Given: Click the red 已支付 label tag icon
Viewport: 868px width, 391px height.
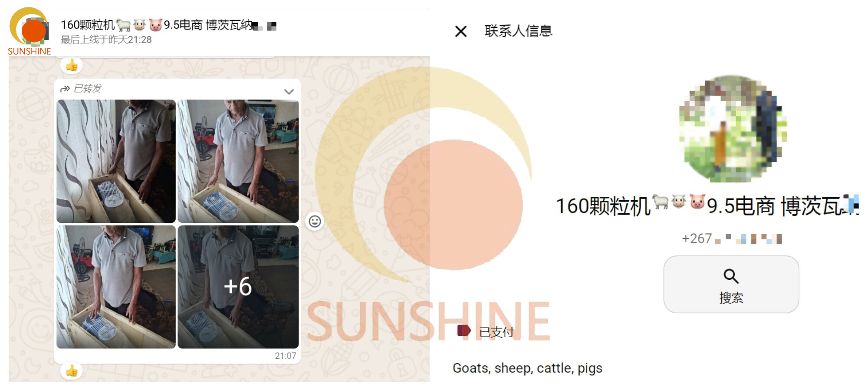Looking at the screenshot, I should (464, 331).
